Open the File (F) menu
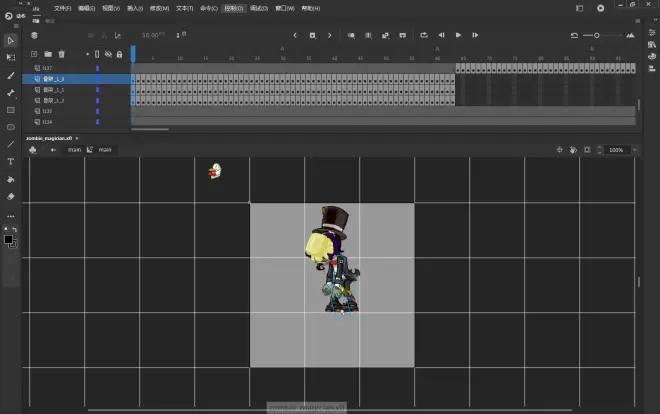Viewport: 660px width, 414px height. tap(62, 8)
